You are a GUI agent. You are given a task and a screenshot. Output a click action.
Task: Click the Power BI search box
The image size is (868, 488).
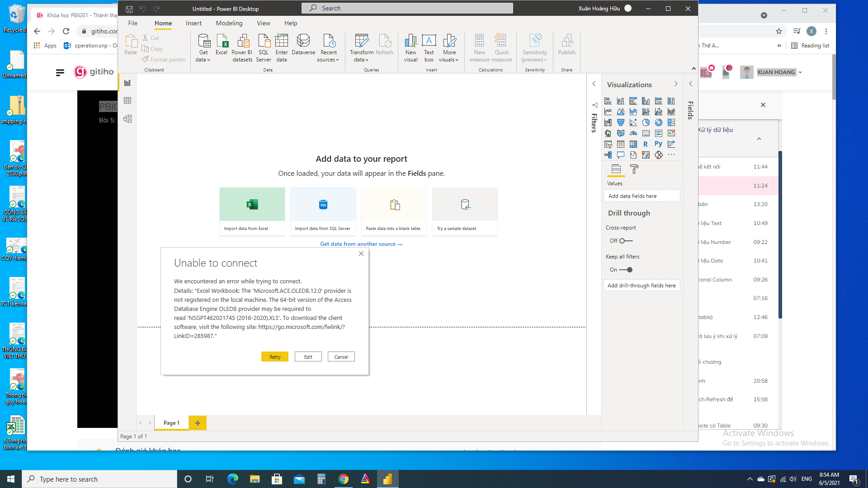tap(407, 8)
